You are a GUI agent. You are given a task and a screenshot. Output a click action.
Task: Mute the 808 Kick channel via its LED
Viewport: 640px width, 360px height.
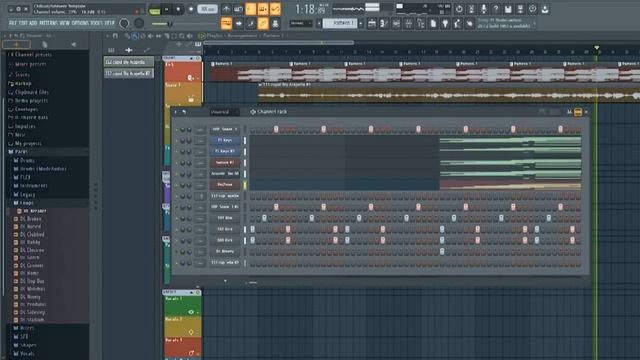(x=177, y=241)
